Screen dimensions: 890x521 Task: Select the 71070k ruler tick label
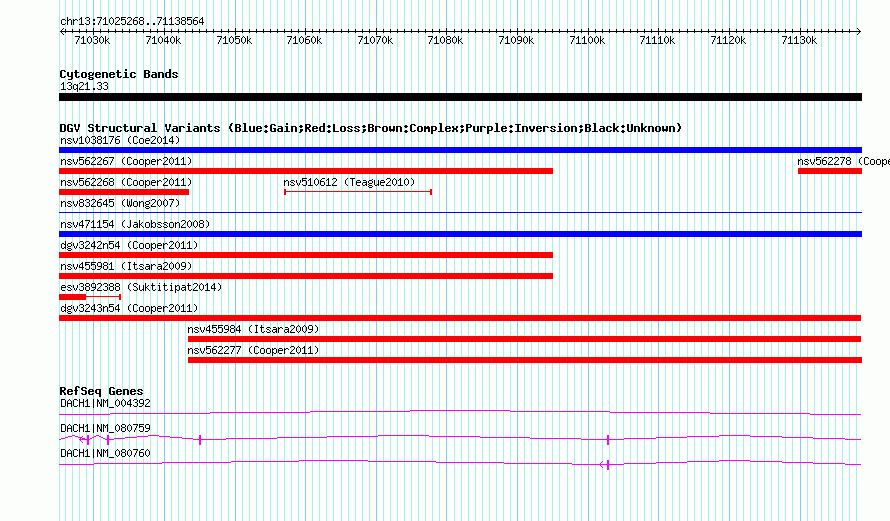click(375, 40)
